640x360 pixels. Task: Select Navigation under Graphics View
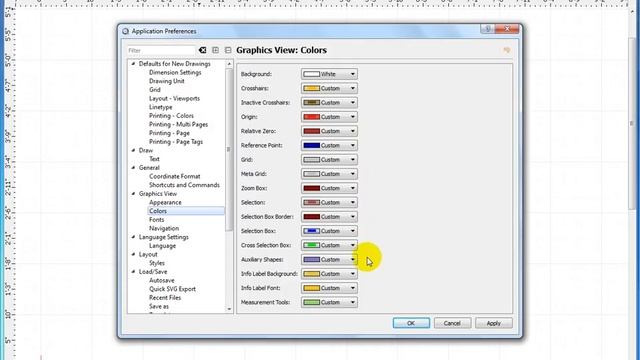(x=164, y=228)
